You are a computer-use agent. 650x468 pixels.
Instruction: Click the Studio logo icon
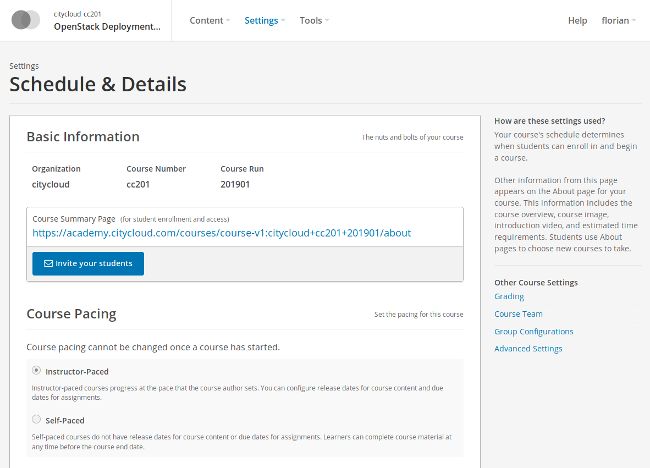(x=25, y=20)
